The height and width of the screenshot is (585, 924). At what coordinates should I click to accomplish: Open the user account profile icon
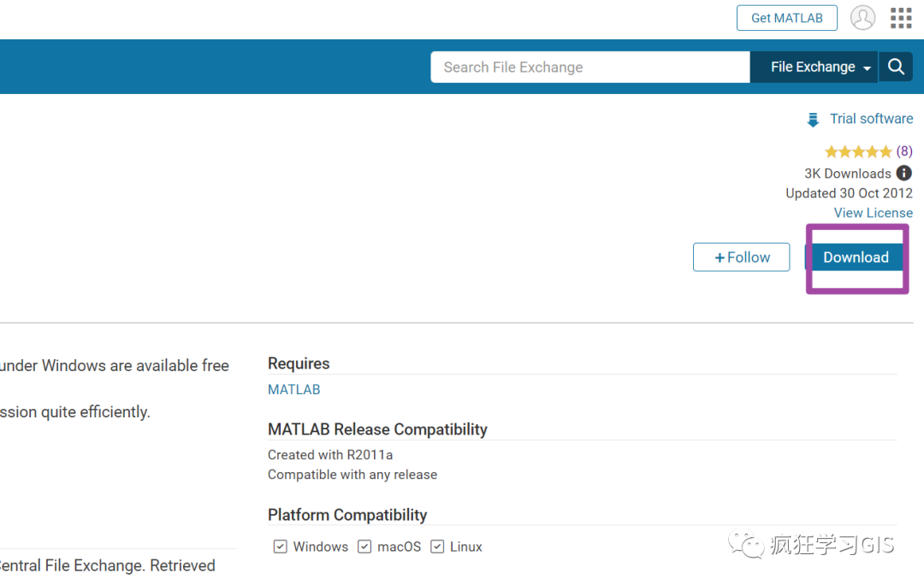coord(862,18)
